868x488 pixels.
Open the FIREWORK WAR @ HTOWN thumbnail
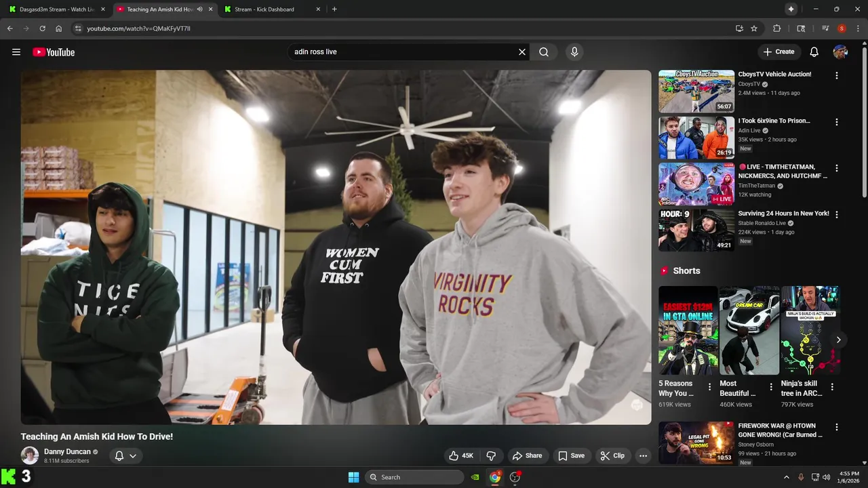click(x=696, y=443)
